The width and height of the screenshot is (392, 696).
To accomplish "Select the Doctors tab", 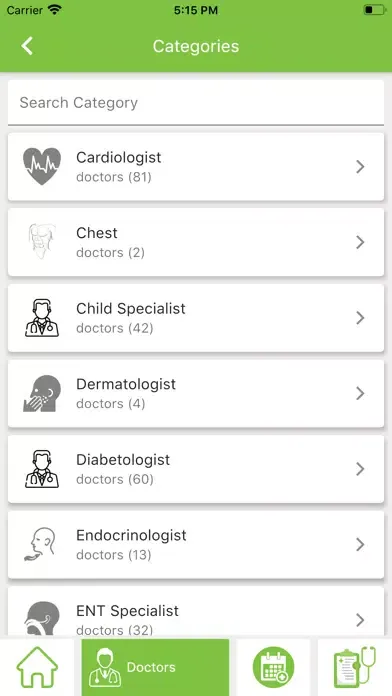I will [x=155, y=667].
